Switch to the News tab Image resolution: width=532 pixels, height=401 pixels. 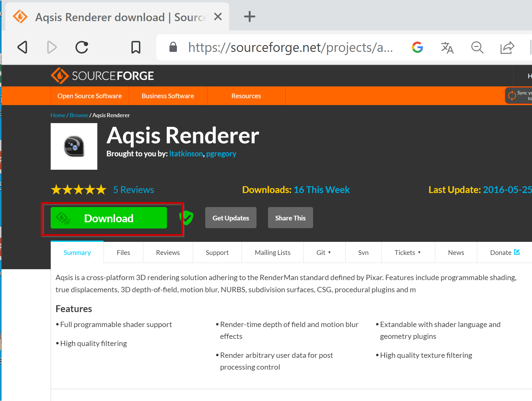pos(456,252)
